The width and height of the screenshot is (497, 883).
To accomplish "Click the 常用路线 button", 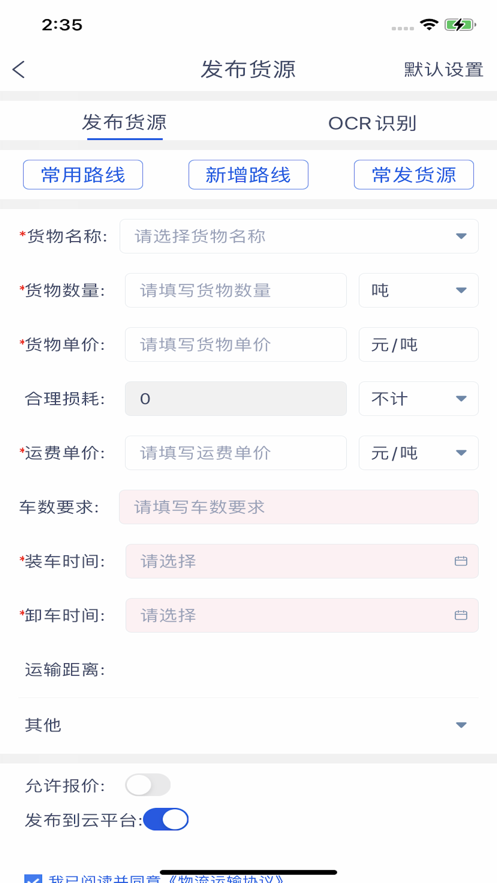I will tap(83, 175).
